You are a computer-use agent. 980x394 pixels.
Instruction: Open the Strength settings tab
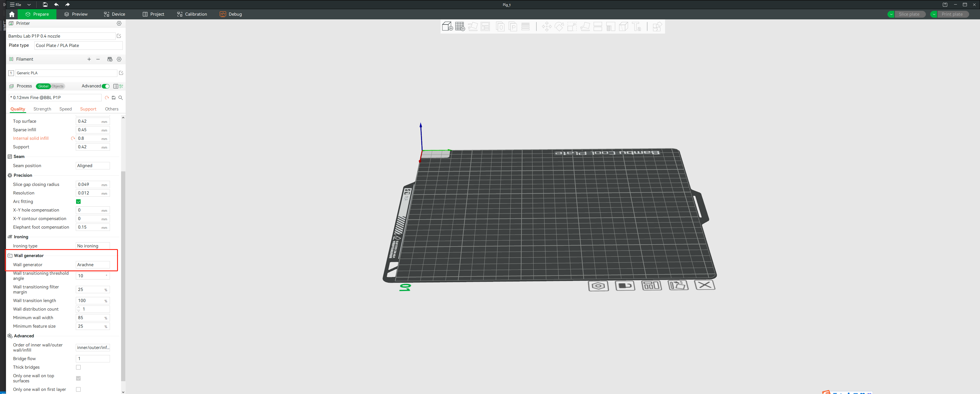tap(42, 109)
